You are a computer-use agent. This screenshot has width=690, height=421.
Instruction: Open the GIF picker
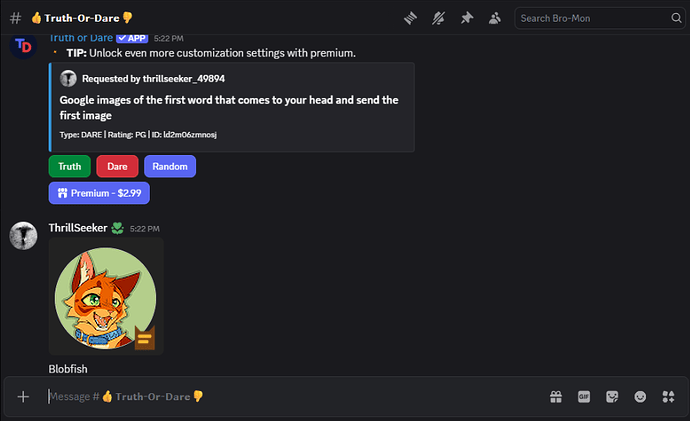click(584, 397)
